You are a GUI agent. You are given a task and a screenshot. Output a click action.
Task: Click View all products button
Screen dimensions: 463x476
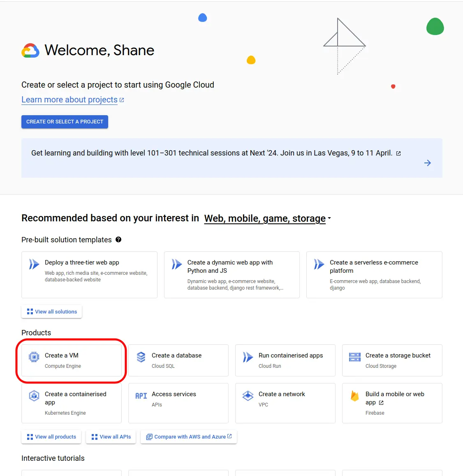click(x=51, y=437)
